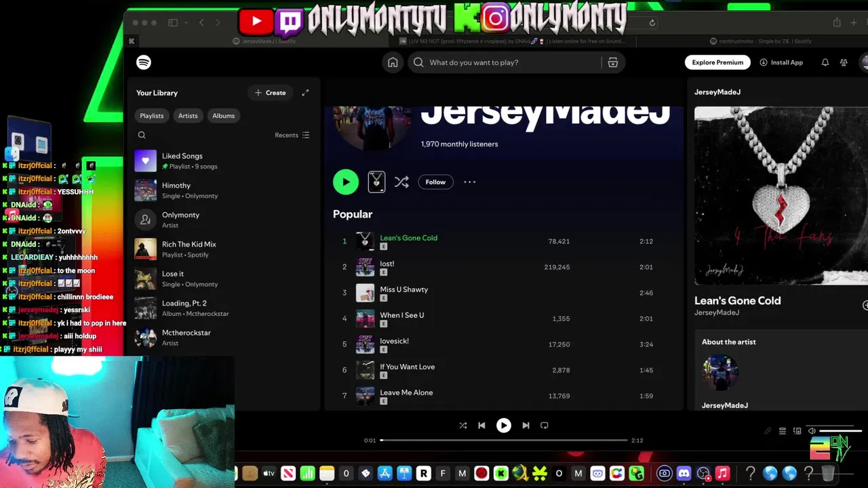Filter library by Albums

coord(223,116)
